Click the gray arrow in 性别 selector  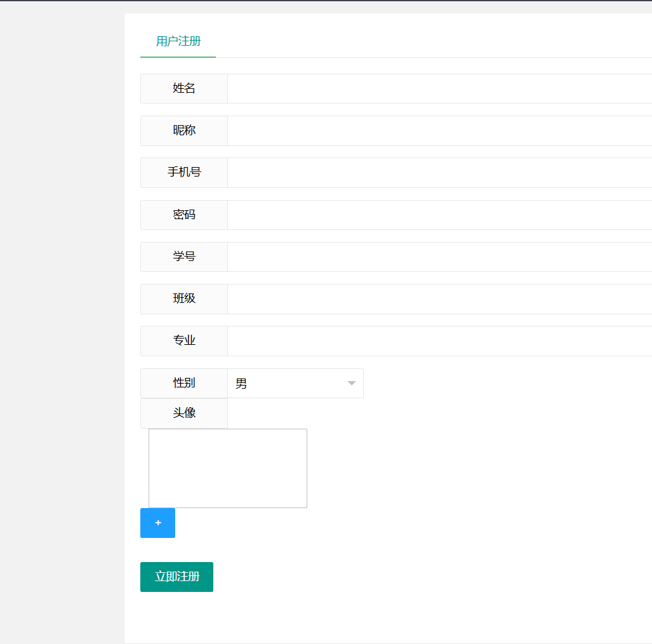[x=351, y=384]
